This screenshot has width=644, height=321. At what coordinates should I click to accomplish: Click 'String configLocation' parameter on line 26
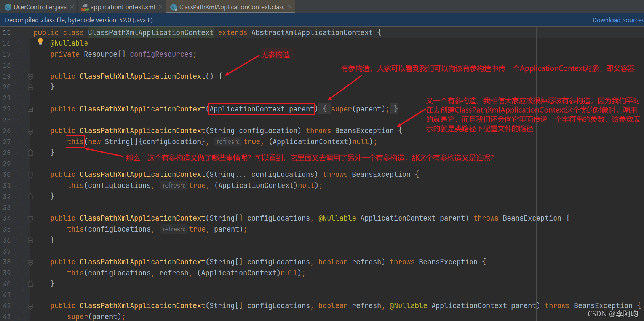click(253, 131)
